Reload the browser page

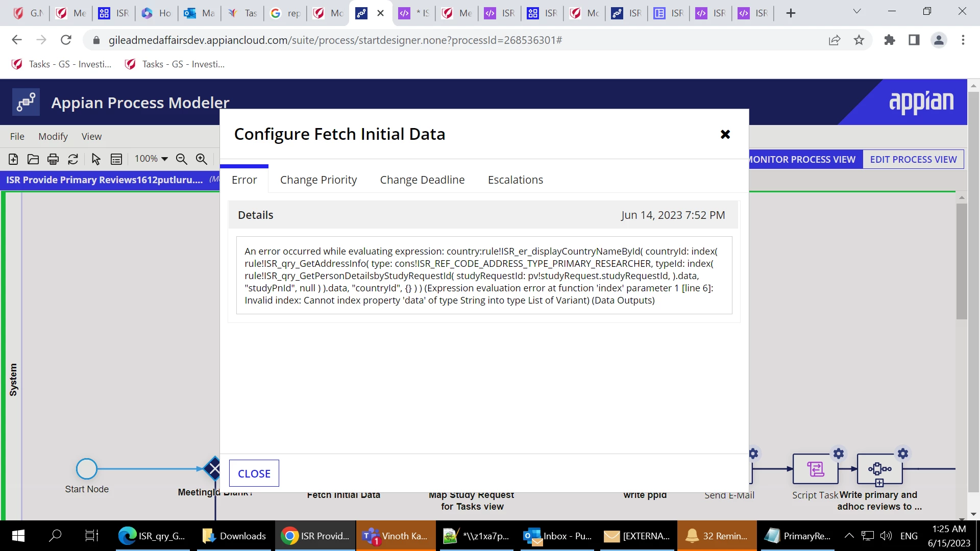click(x=66, y=40)
